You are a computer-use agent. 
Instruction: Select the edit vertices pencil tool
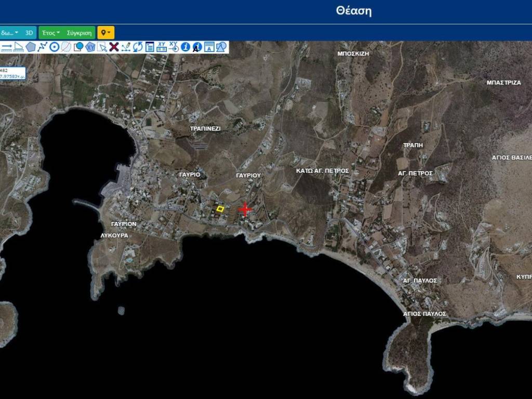pos(126,47)
